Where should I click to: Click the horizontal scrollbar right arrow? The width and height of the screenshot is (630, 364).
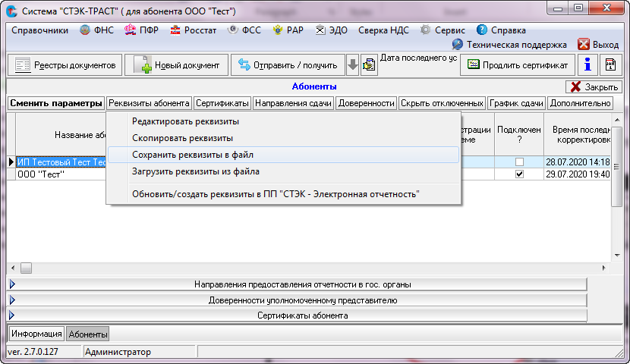click(604, 268)
